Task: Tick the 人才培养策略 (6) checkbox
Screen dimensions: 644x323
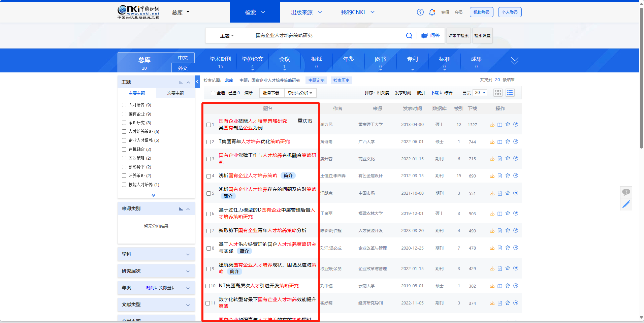Action: click(x=124, y=132)
